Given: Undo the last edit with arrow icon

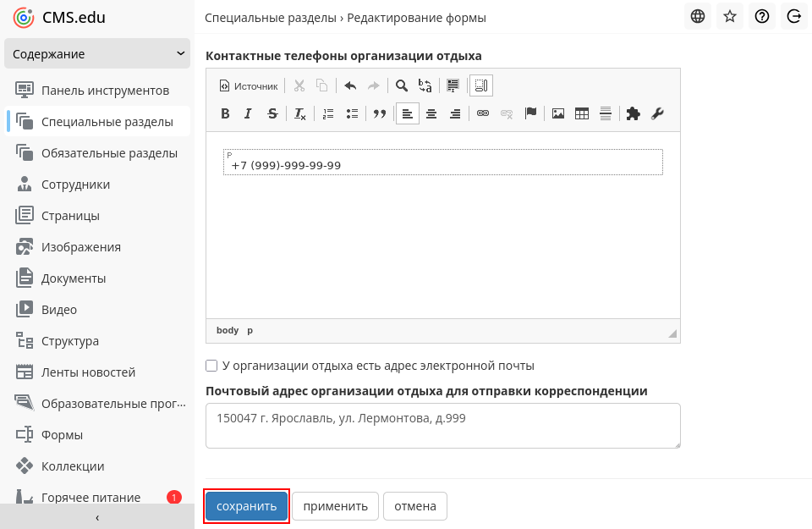Looking at the screenshot, I should point(350,86).
